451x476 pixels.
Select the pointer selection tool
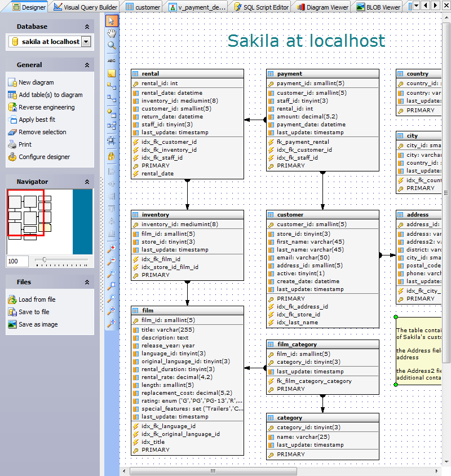(112, 20)
